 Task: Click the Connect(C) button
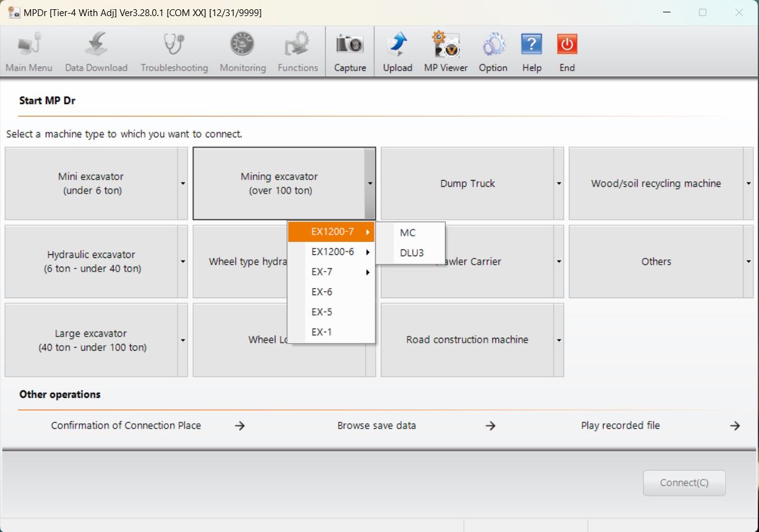tap(684, 483)
